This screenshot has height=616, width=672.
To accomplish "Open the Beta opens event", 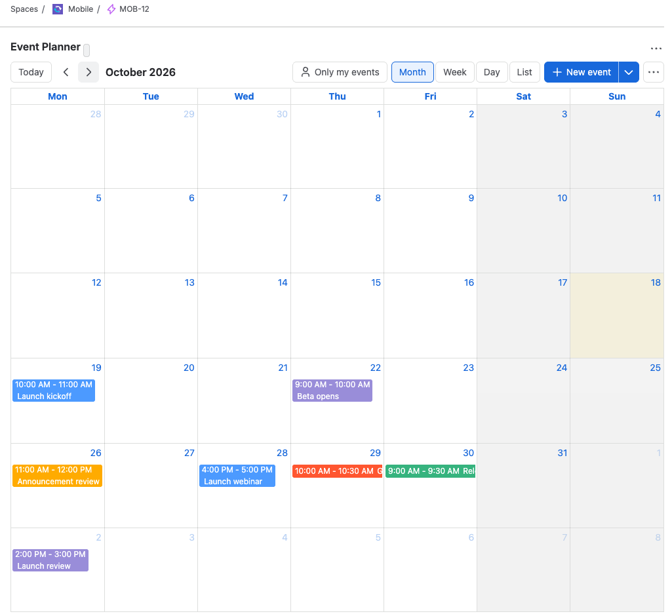I will click(332, 391).
